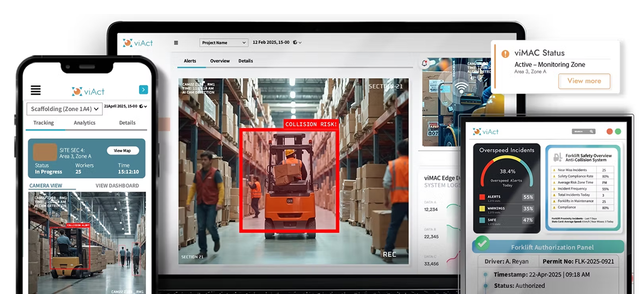The height and width of the screenshot is (294, 644).
Task: Click the red ALERTS color swatch
Action: click(x=482, y=197)
